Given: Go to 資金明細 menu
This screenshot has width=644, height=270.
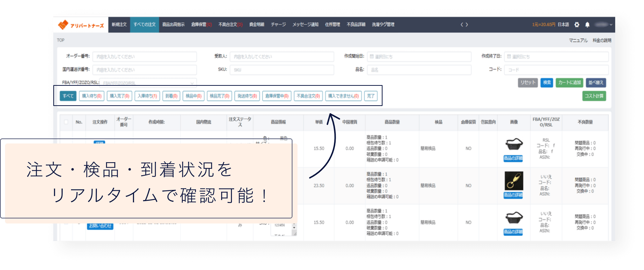Looking at the screenshot, I should [257, 25].
